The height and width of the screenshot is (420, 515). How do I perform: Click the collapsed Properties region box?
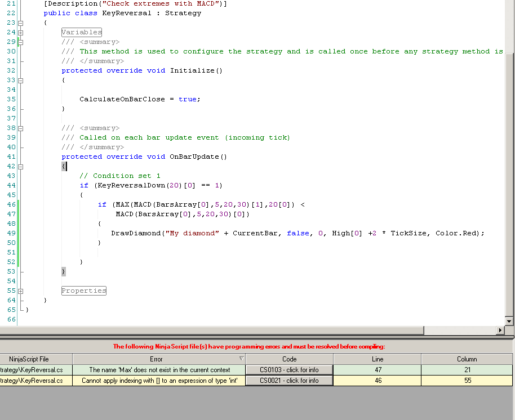(84, 291)
